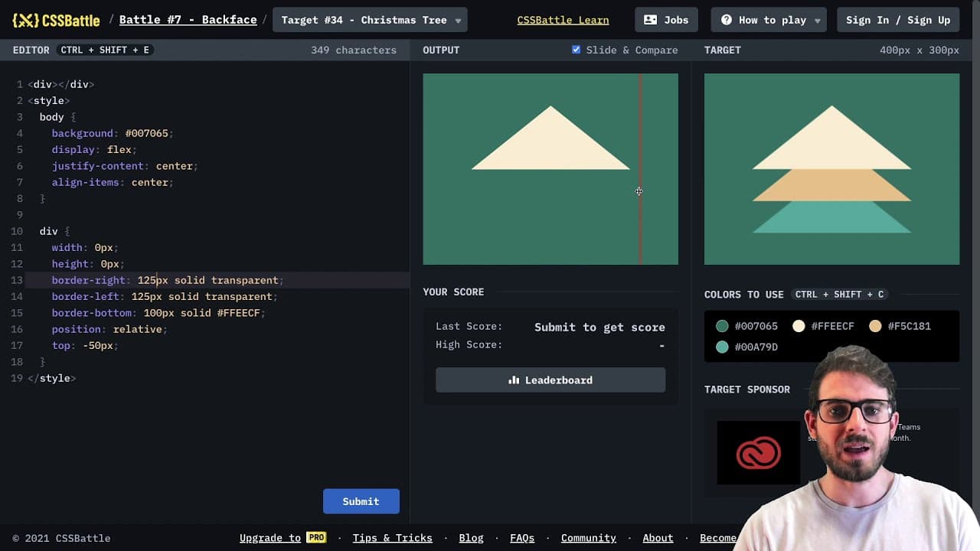The width and height of the screenshot is (980, 551).
Task: Click the blue Submit button
Action: pos(361,501)
